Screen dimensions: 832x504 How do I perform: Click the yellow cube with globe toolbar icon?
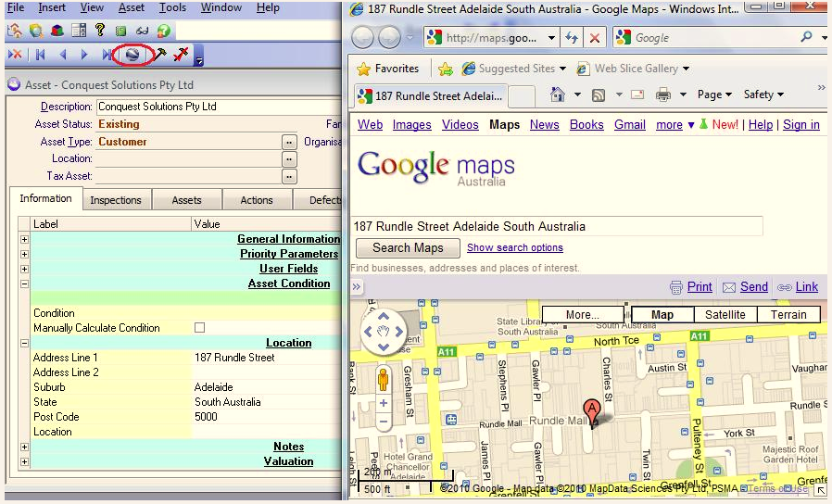pyautogui.click(x=35, y=31)
